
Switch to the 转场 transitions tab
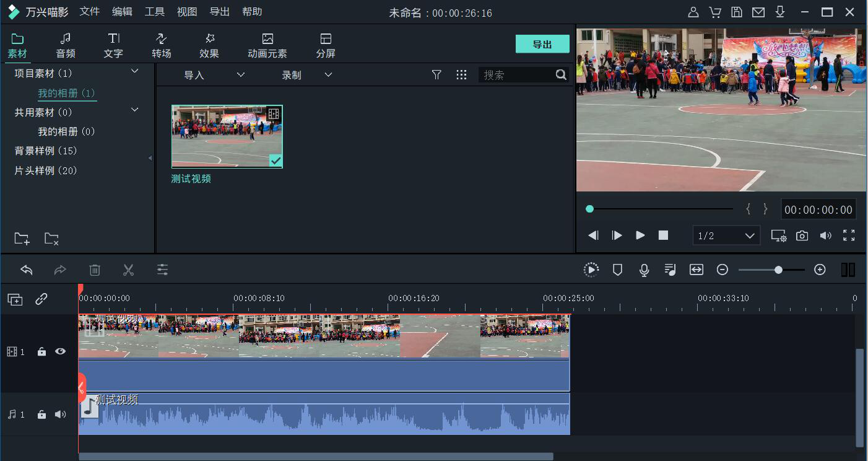(x=161, y=46)
